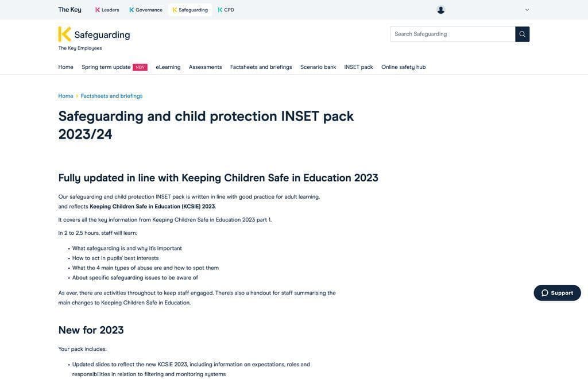Image resolution: width=588 pixels, height=379 pixels.
Task: Select the Leaders K icon tab
Action: click(x=98, y=10)
